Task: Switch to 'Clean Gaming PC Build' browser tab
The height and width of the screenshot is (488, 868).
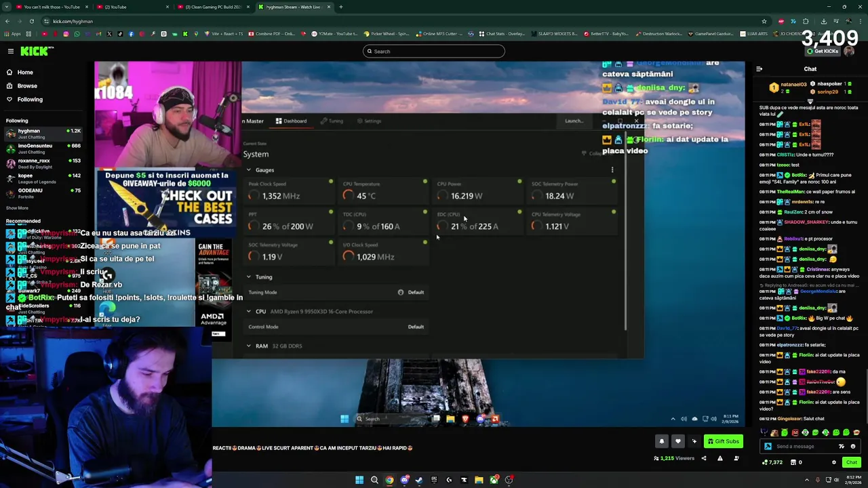Action: (x=212, y=7)
